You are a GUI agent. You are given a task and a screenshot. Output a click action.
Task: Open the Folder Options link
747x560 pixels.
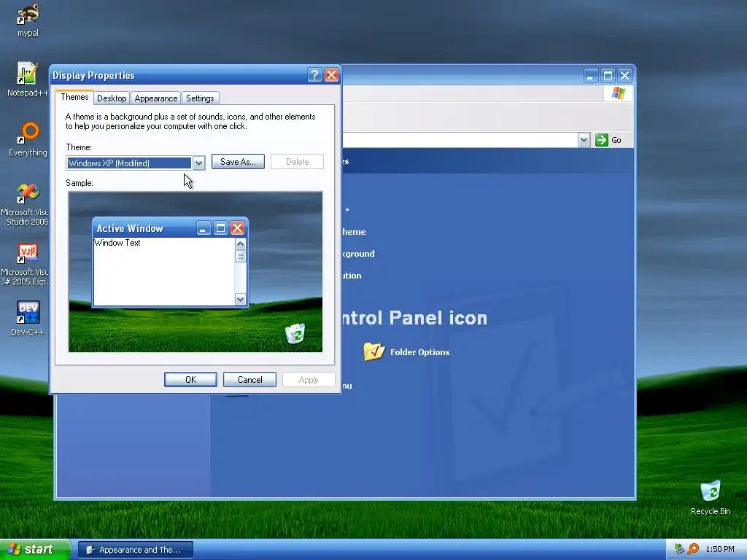point(419,352)
